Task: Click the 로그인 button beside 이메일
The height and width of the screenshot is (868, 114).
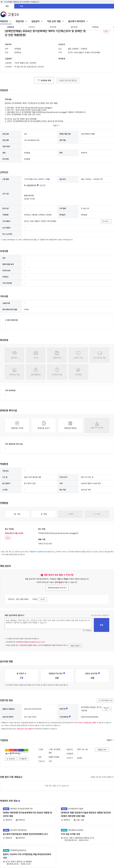Action: 43,599
